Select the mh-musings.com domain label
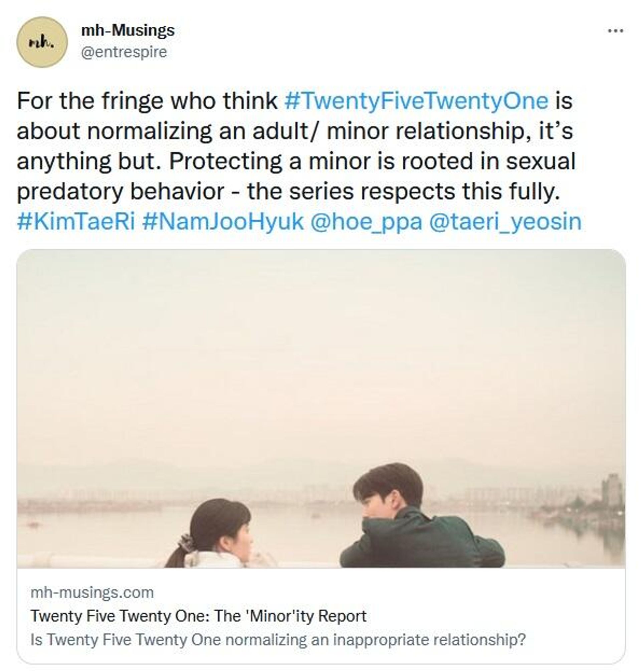The height and width of the screenshot is (672, 641). [92, 593]
